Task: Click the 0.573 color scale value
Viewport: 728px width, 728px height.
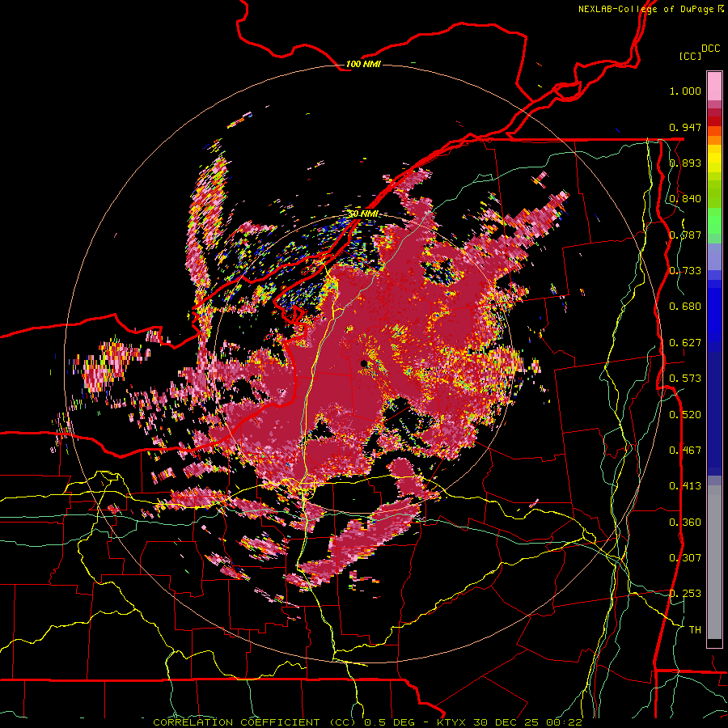Action: click(x=685, y=379)
